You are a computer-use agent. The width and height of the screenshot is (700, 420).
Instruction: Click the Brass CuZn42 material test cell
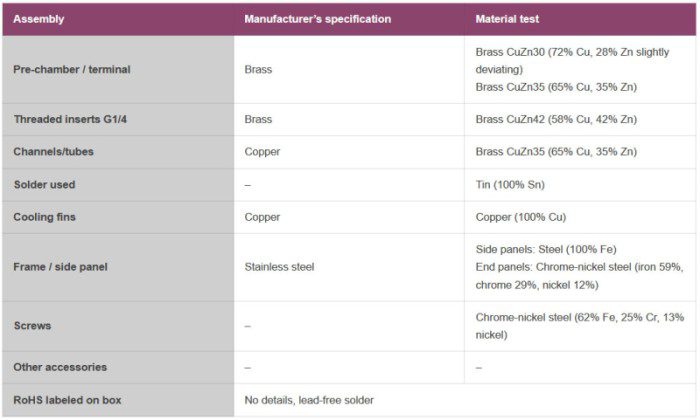(556, 119)
